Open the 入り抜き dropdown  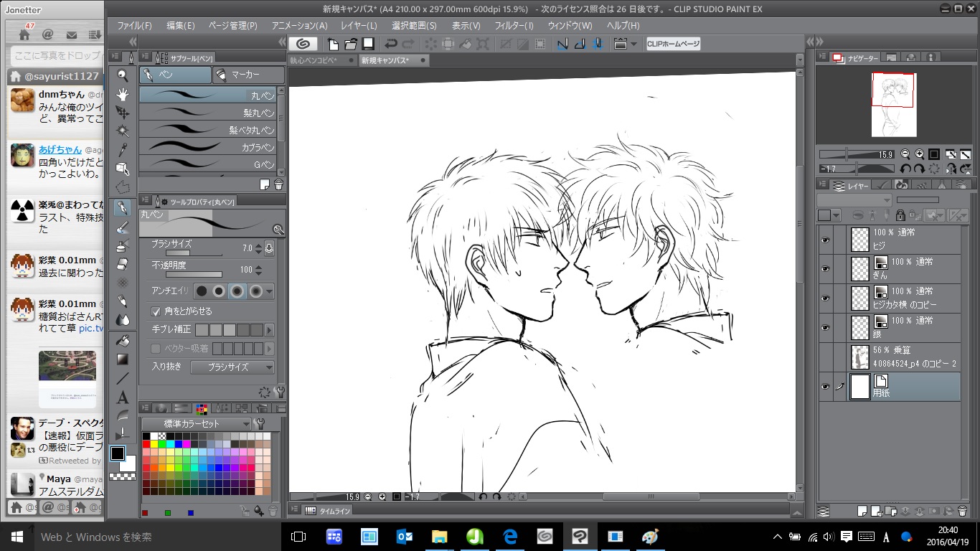(x=232, y=367)
